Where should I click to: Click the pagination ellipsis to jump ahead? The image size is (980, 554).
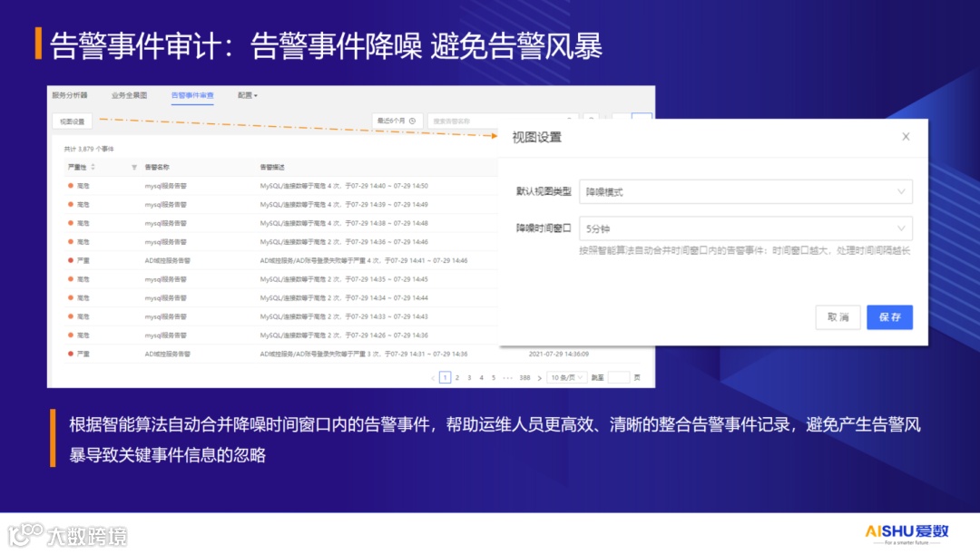[507, 378]
